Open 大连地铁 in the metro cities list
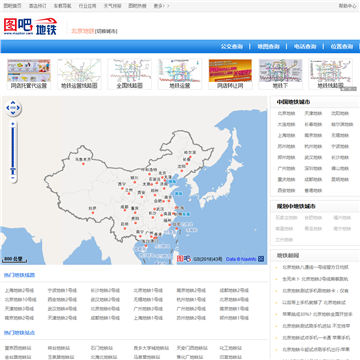360x360 pixels. 286,124
